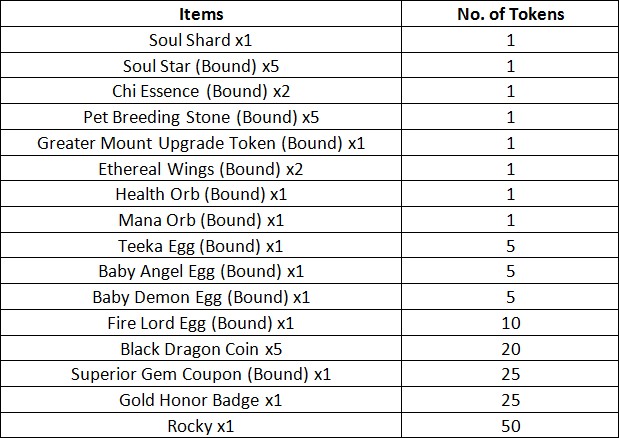Click the Chi Essence (Bound) x2 item
The height and width of the screenshot is (438, 619).
pyautogui.click(x=201, y=91)
